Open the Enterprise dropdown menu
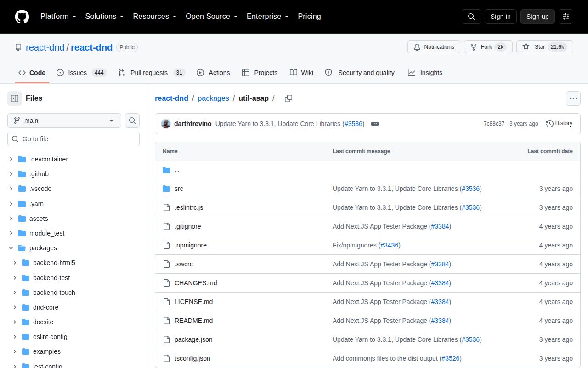This screenshot has height=368, width=588. pos(268,17)
